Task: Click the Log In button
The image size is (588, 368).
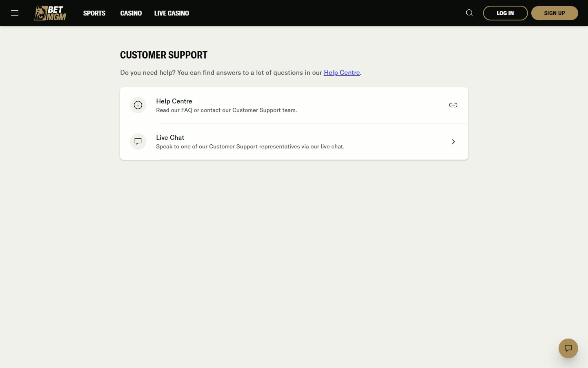Action: (506, 13)
